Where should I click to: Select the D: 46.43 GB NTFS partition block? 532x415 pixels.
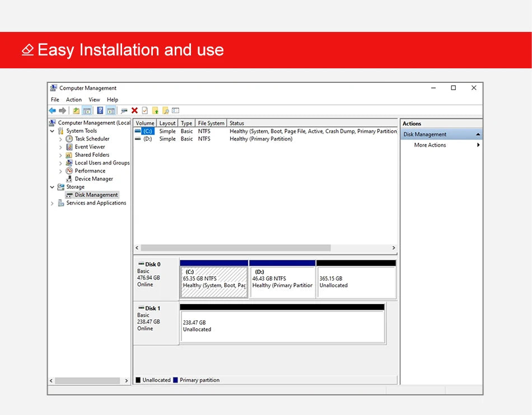coord(282,282)
